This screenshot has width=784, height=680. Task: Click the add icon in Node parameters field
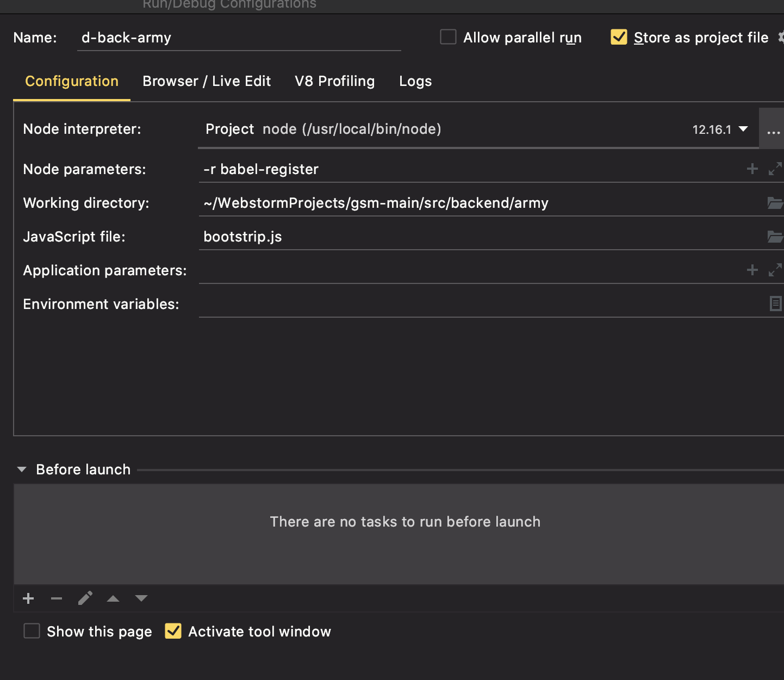752,169
